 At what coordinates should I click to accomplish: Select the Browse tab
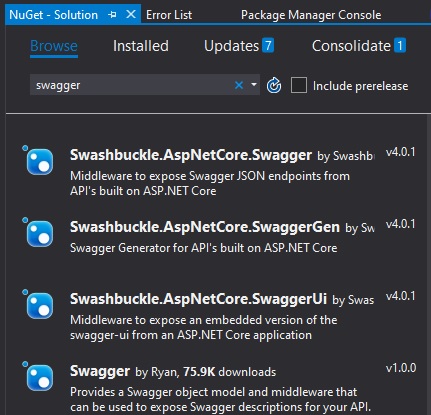54,46
